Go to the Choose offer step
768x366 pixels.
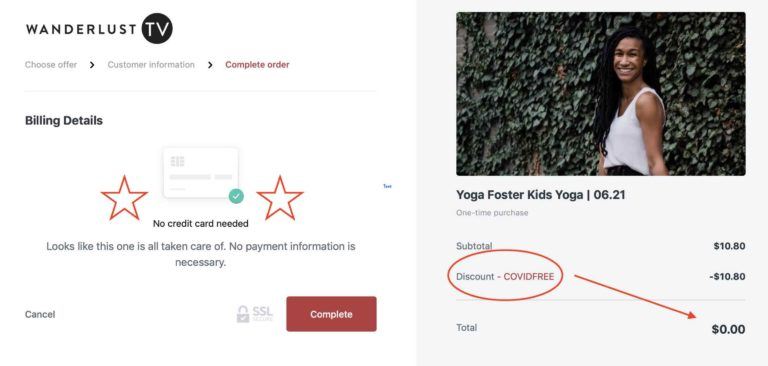(x=51, y=65)
